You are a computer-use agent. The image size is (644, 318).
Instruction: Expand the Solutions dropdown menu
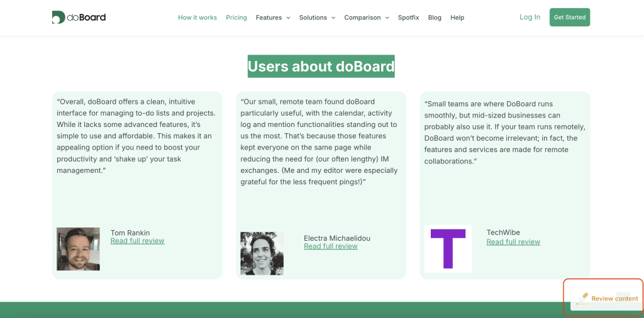[x=317, y=18]
